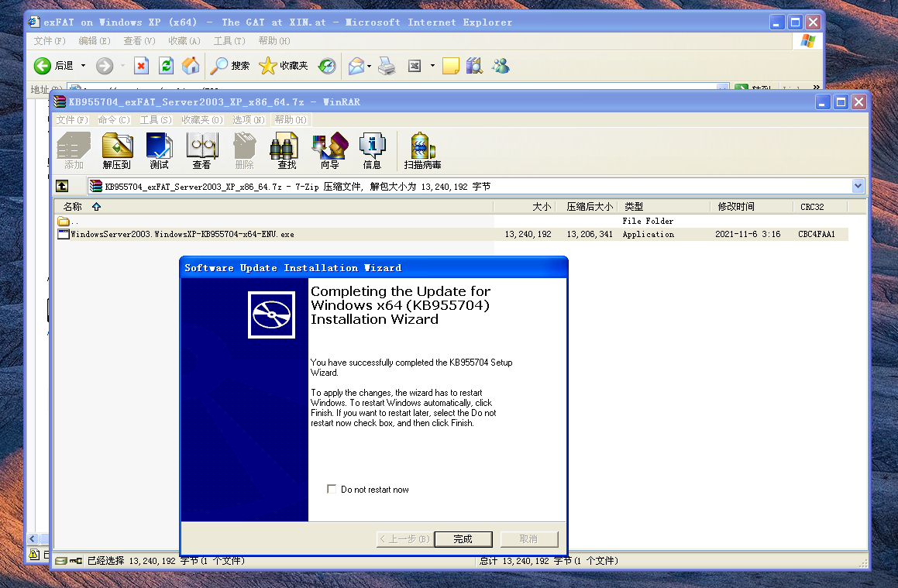Image resolution: width=898 pixels, height=588 pixels.
Task: Open the 工具(T) menu in Internet Explorer
Action: pyautogui.click(x=229, y=41)
